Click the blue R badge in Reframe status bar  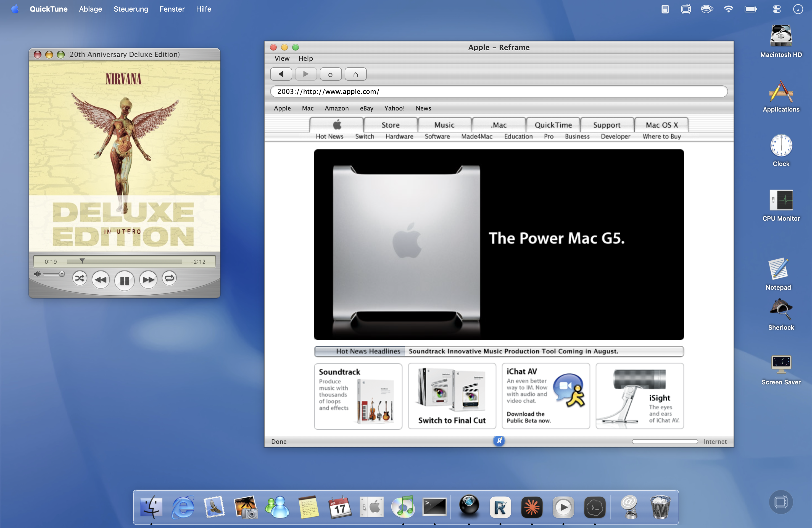(499, 441)
